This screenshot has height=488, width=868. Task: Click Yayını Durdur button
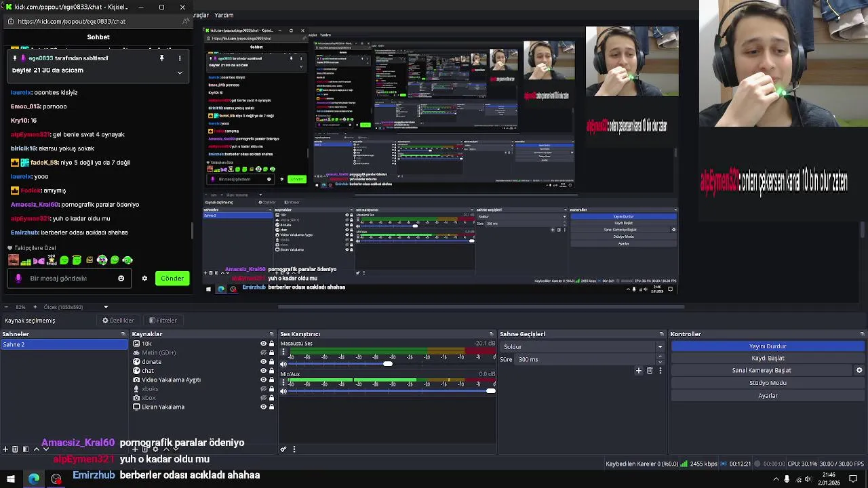tap(768, 346)
